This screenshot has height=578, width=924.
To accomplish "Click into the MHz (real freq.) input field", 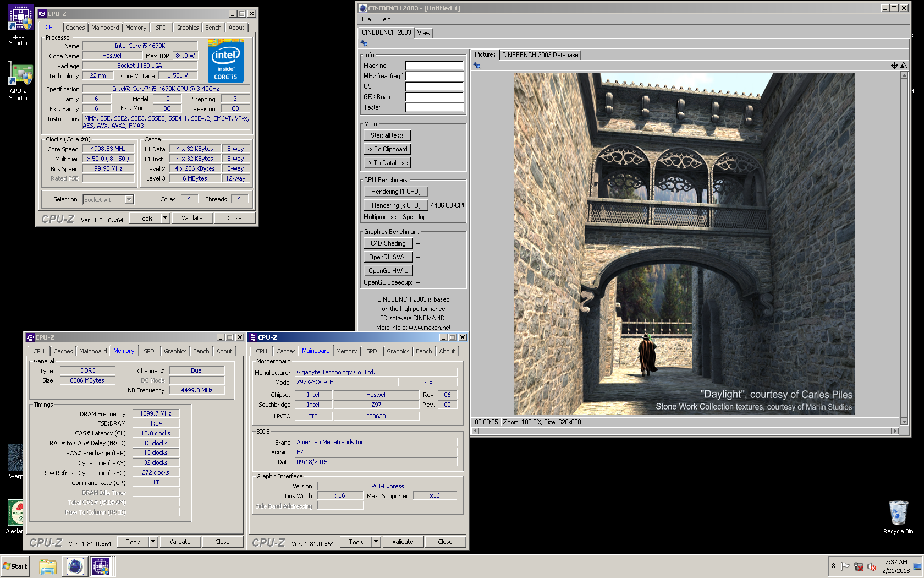I will 434,76.
